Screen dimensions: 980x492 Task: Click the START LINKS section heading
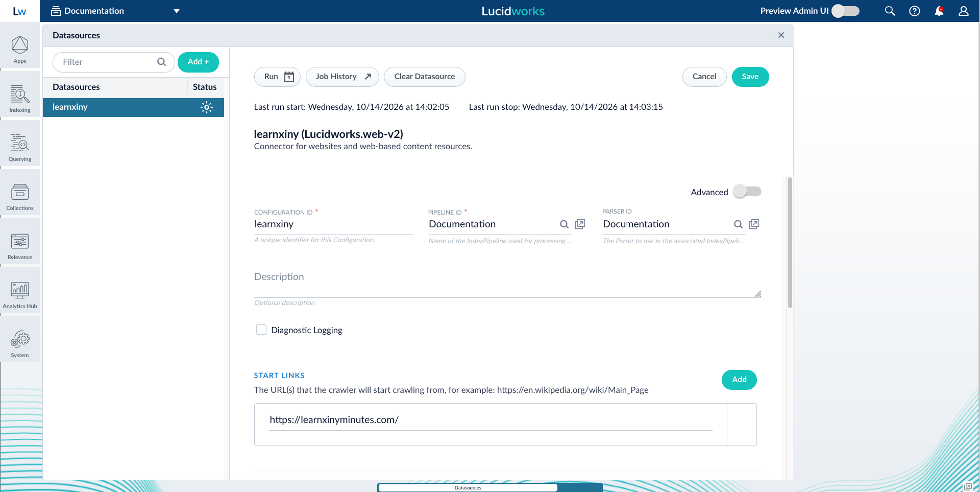point(279,376)
